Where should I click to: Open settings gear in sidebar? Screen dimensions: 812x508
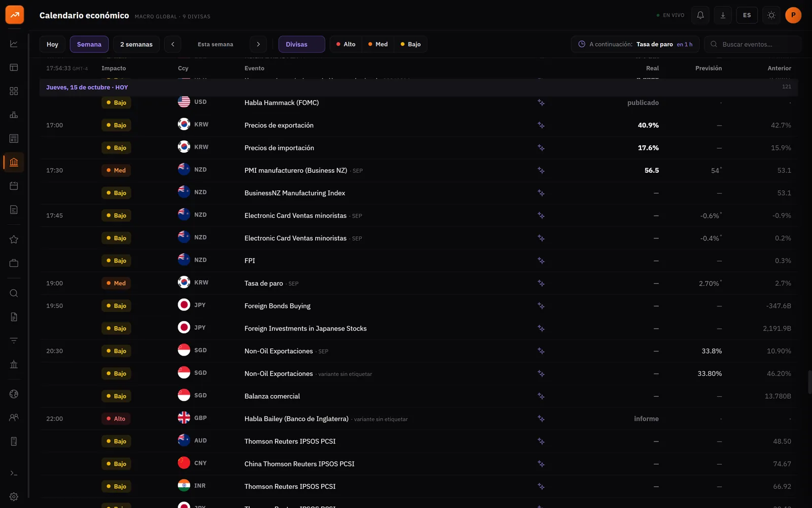[x=14, y=497]
